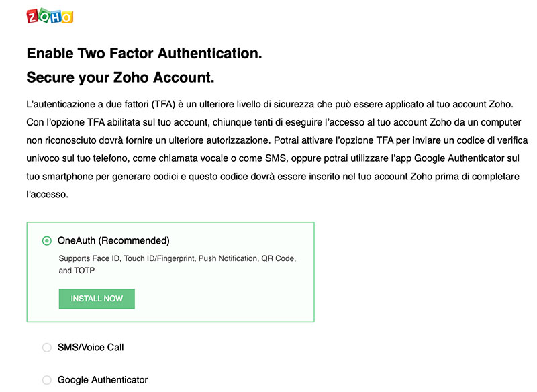Click the Enable Two Factor Authentication heading
Viewport: 537px width, 392px height.
tap(144, 54)
